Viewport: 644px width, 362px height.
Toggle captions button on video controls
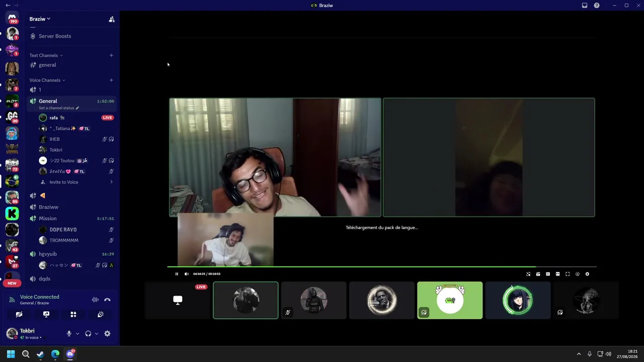tap(548, 274)
